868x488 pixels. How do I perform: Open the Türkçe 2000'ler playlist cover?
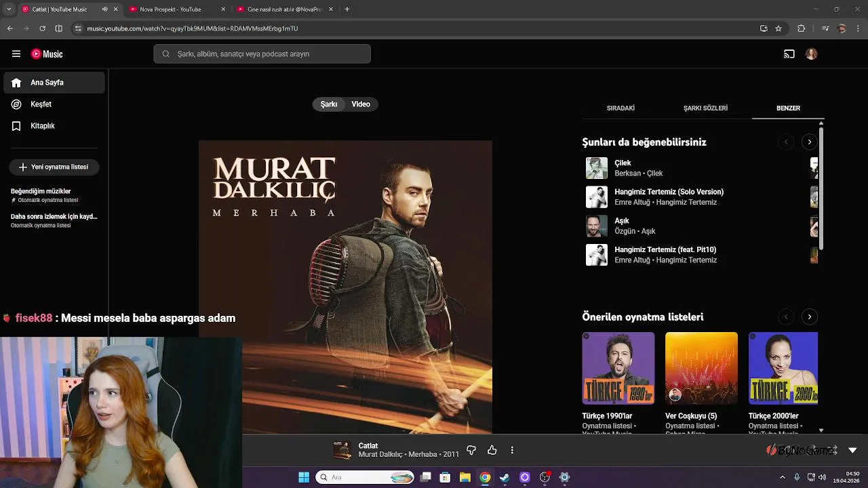tap(783, 368)
